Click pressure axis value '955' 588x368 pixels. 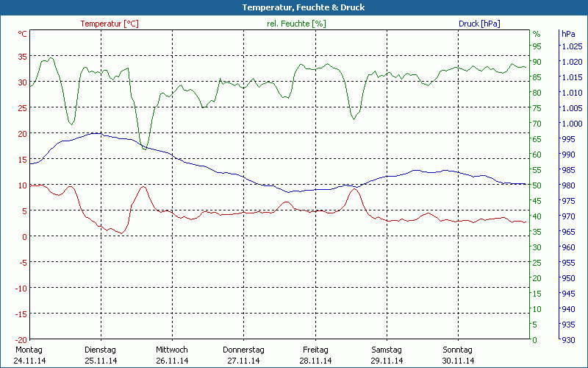tap(568, 263)
